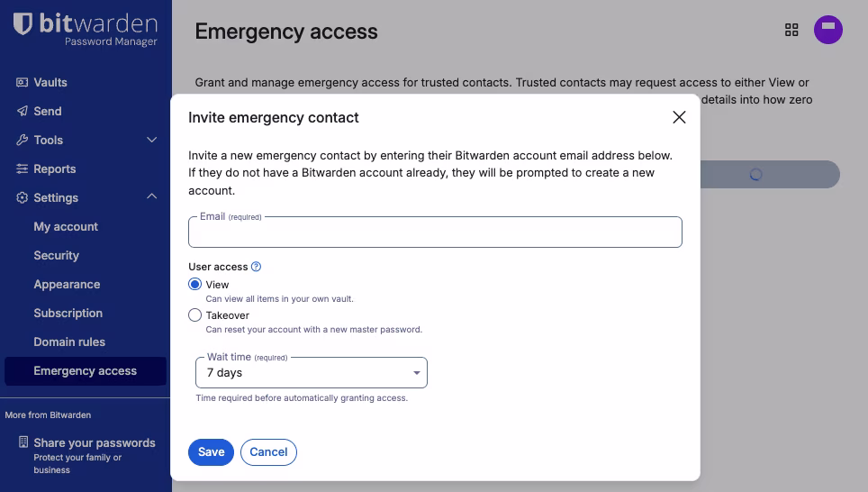Select the Takeover access radio button
The width and height of the screenshot is (868, 492).
coord(195,315)
